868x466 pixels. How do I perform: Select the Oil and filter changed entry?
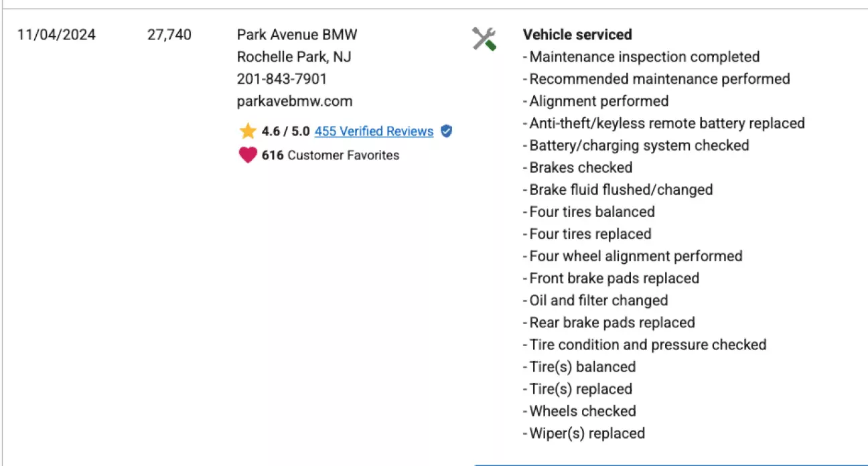point(595,301)
